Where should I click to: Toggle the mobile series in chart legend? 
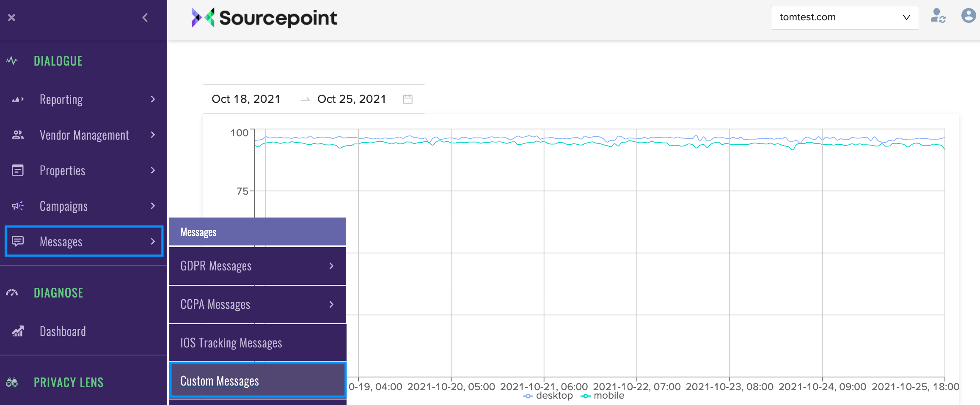(x=603, y=396)
